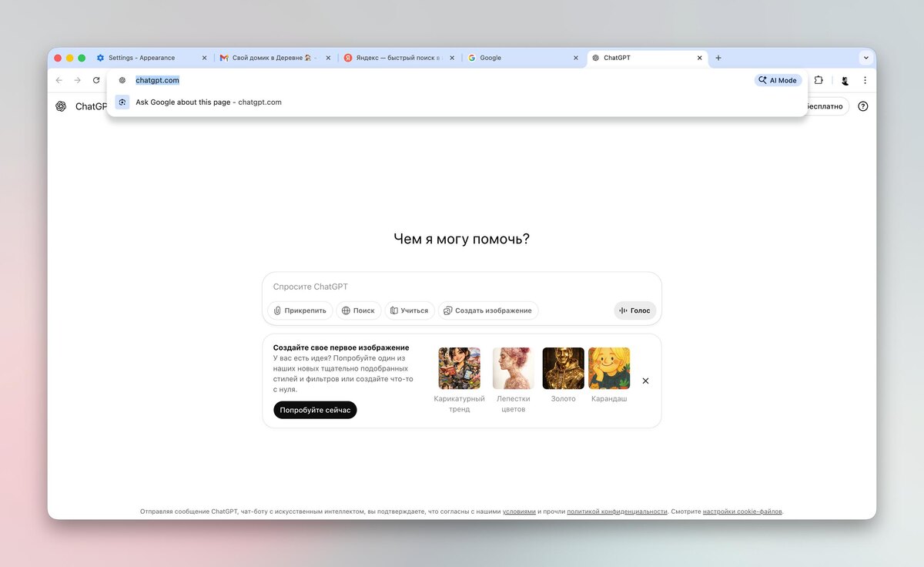Toggle the Поиск web search chip

coord(358,310)
